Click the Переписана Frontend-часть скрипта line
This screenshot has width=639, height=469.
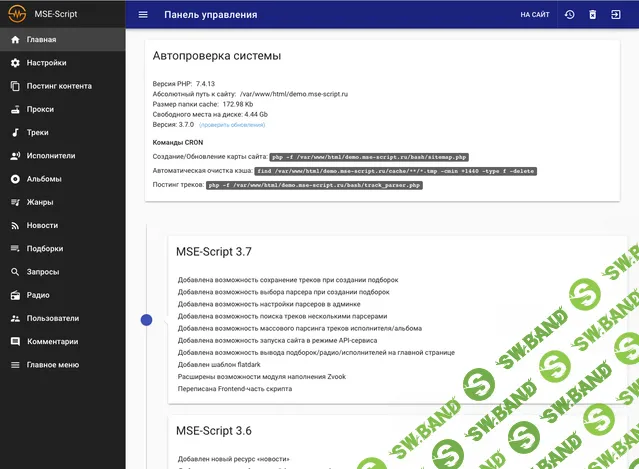(235, 389)
